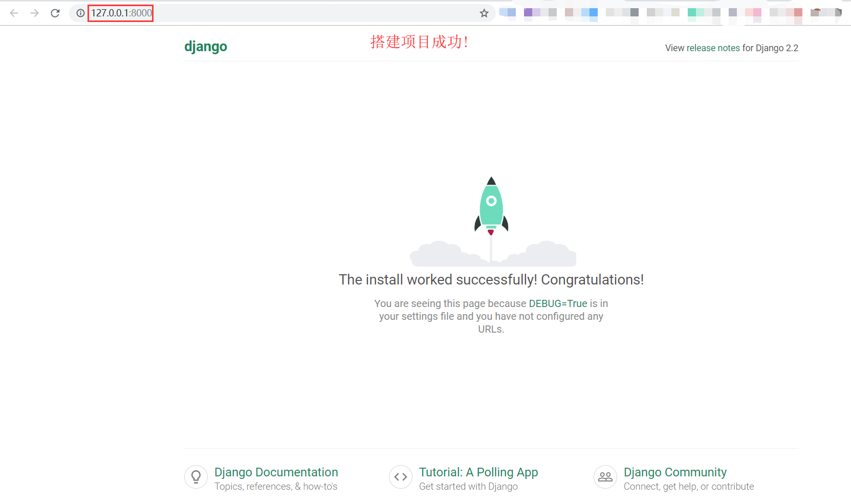Open the Django Documentation link
Image resolution: width=851 pixels, height=504 pixels.
click(276, 472)
